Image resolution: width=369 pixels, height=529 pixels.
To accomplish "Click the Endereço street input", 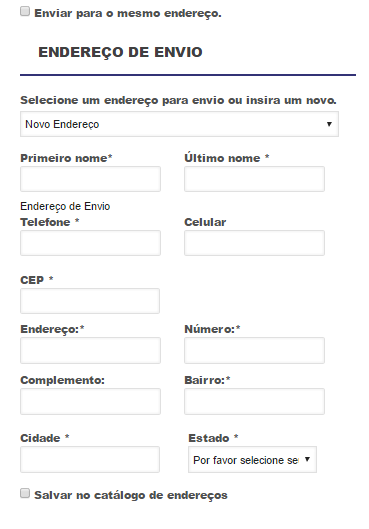I will pos(90,350).
